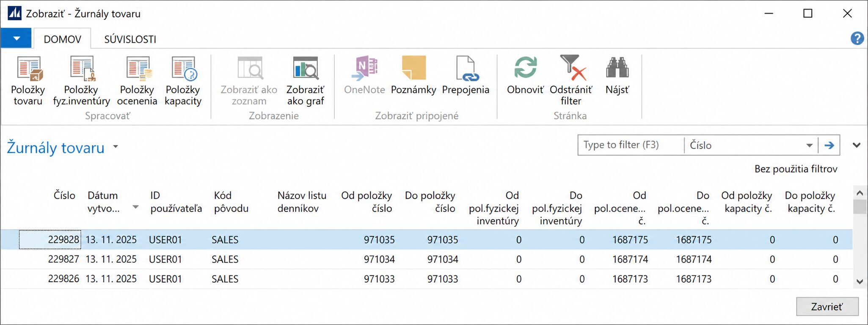Select the row numbered 229827

426,259
